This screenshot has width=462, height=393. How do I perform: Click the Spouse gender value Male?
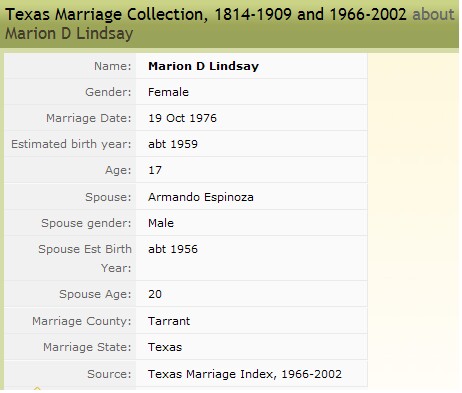coord(161,223)
